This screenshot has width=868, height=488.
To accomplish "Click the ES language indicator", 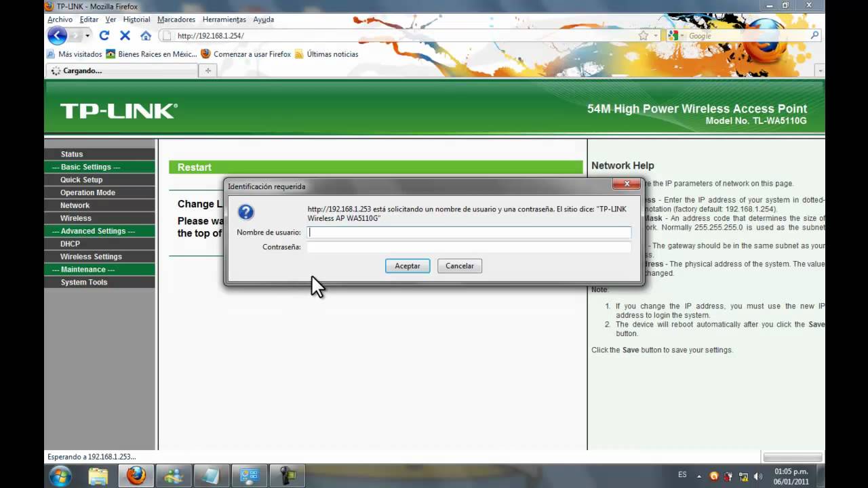I will [x=682, y=475].
